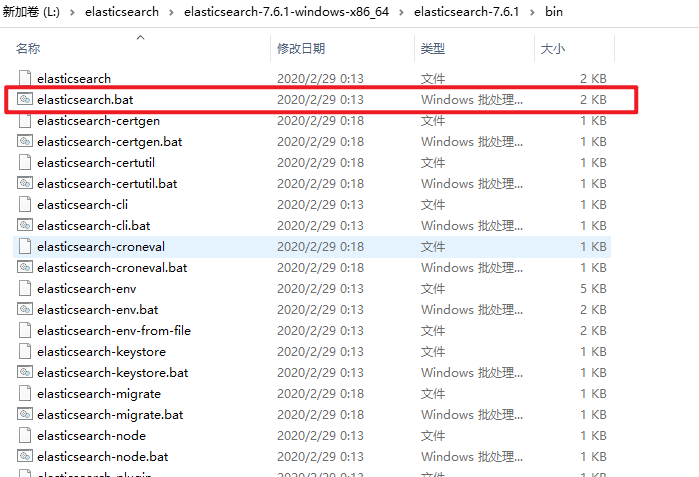
Task: Click 2 KB size of elasticsearch-env-from-file
Action: point(593,331)
